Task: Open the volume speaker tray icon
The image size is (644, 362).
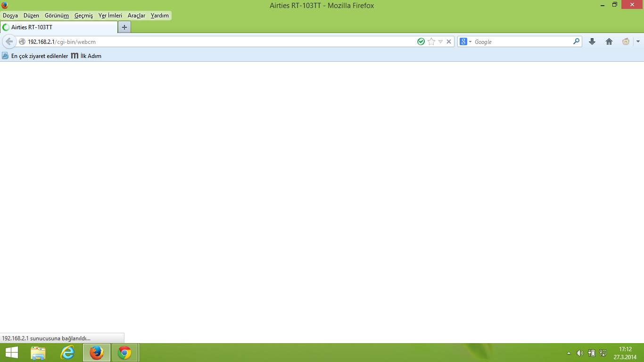Action: [x=580, y=353]
